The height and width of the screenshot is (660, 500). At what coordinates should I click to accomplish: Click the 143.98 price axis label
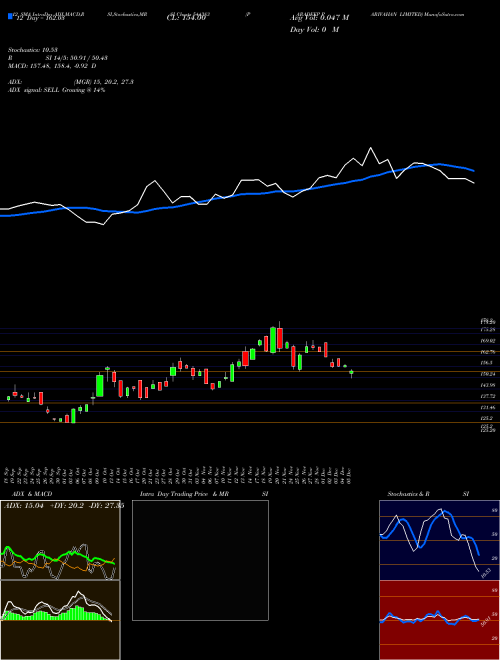(487, 385)
